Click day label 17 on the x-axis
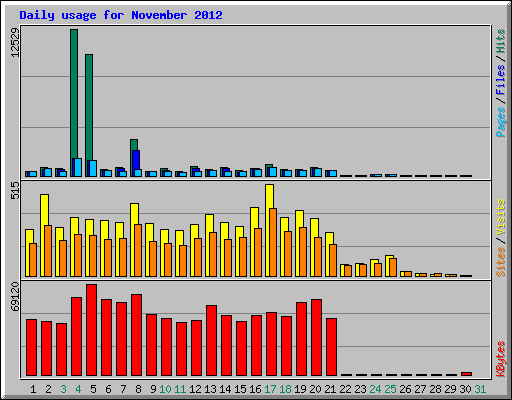 click(270, 389)
